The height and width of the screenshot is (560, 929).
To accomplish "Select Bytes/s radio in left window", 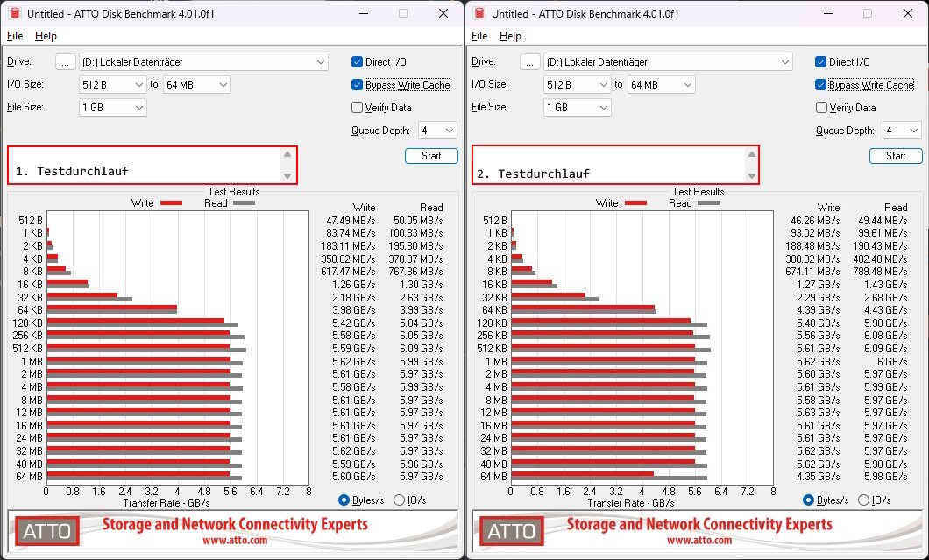I will click(344, 500).
